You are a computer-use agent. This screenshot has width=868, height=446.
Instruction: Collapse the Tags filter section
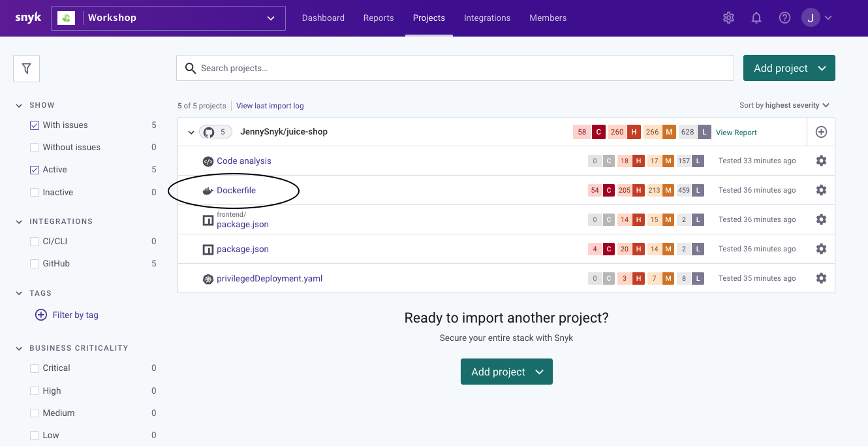(19, 294)
